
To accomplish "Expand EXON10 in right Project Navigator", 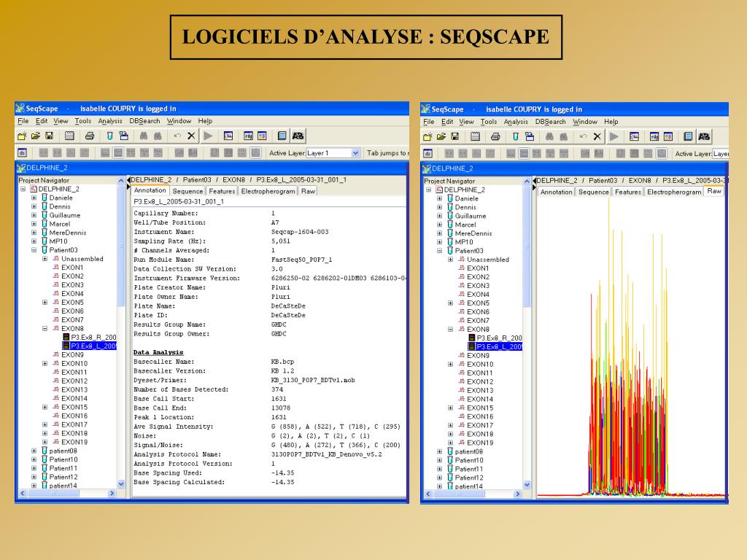I will 451,365.
